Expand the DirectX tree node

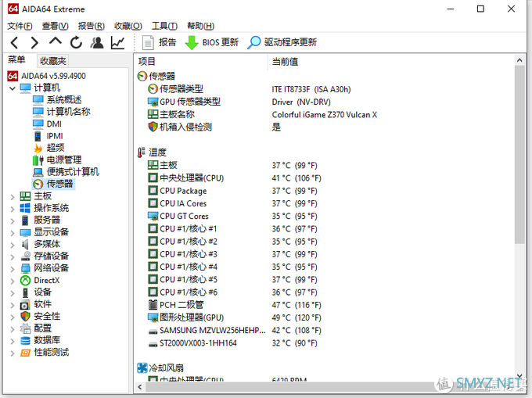click(13, 281)
